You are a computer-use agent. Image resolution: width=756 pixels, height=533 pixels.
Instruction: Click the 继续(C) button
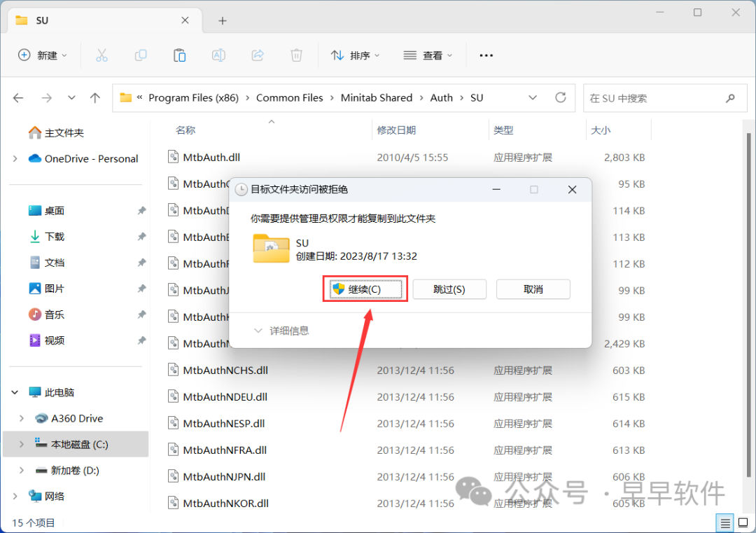[365, 289]
